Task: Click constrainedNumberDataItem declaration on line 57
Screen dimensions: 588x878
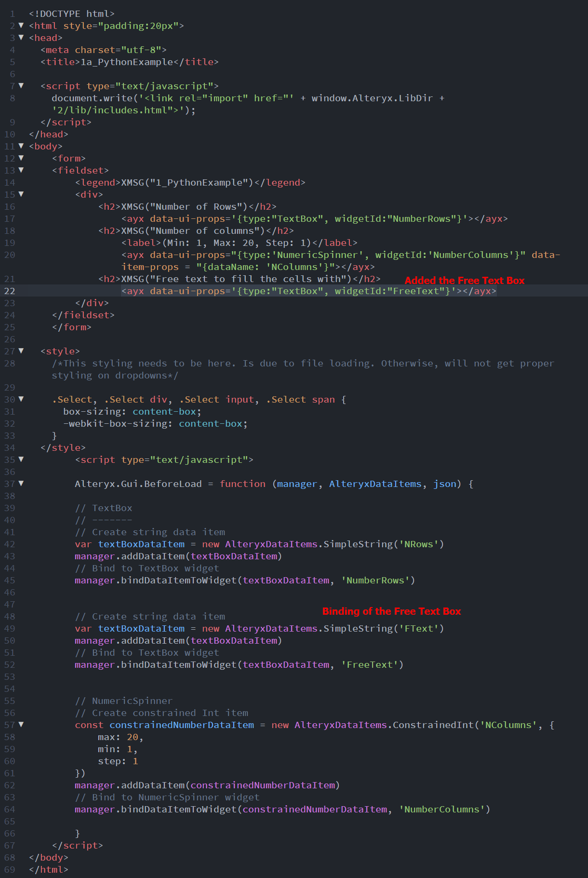Action: tap(182, 725)
